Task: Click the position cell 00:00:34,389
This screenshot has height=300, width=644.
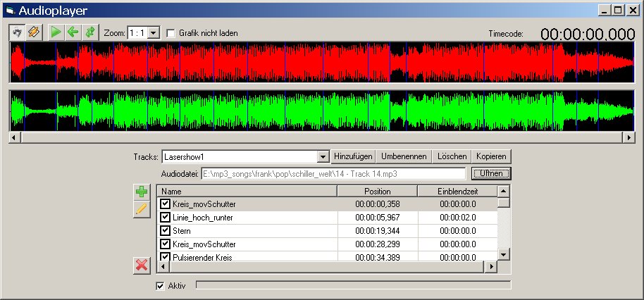Action: tap(378, 257)
